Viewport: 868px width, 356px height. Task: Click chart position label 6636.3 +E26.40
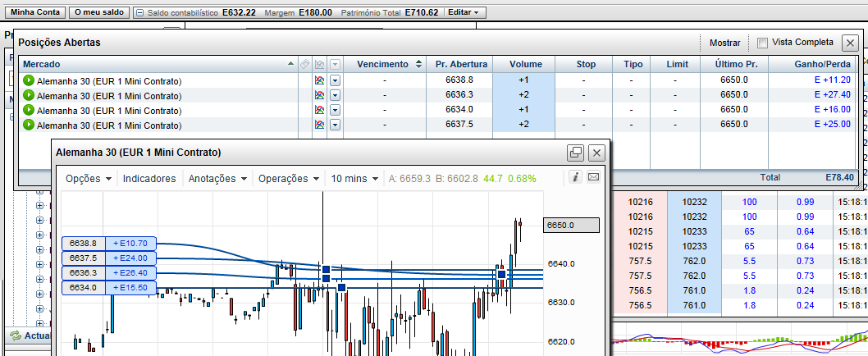(109, 273)
